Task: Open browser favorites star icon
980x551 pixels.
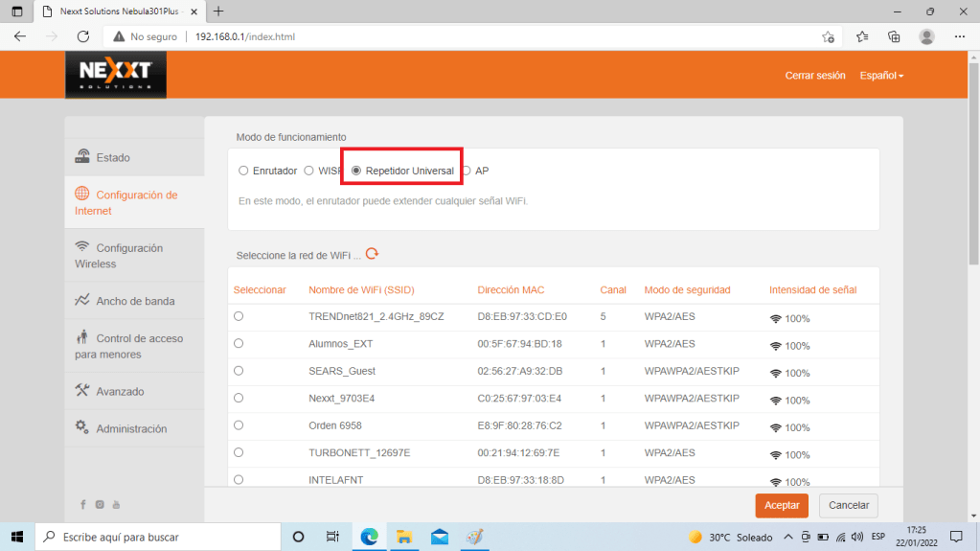Action: pos(861,36)
